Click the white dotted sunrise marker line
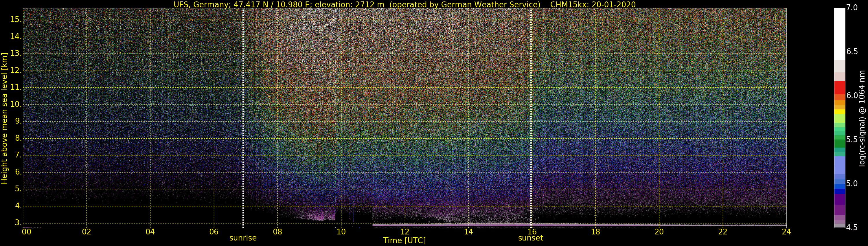The height and width of the screenshot is (246, 868). coord(243,118)
